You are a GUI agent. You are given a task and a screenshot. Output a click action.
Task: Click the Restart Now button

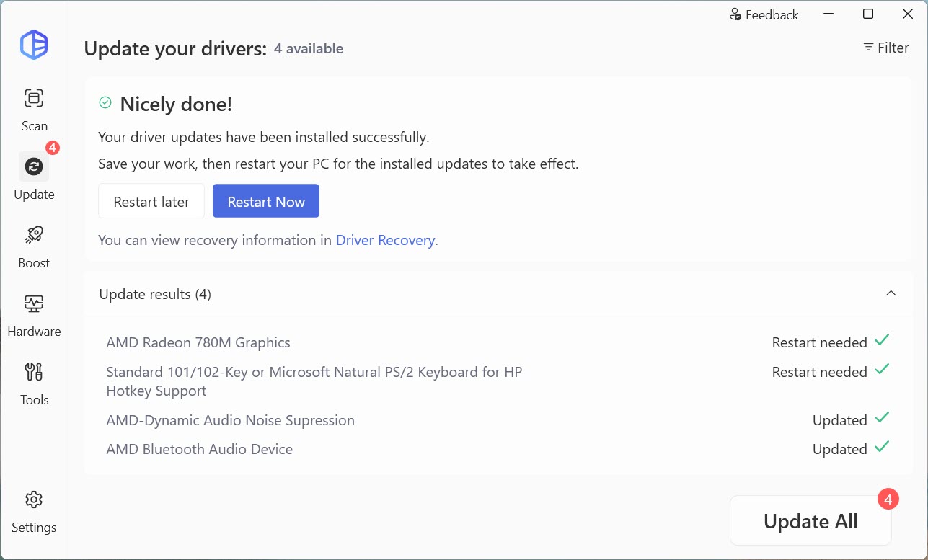[266, 201]
